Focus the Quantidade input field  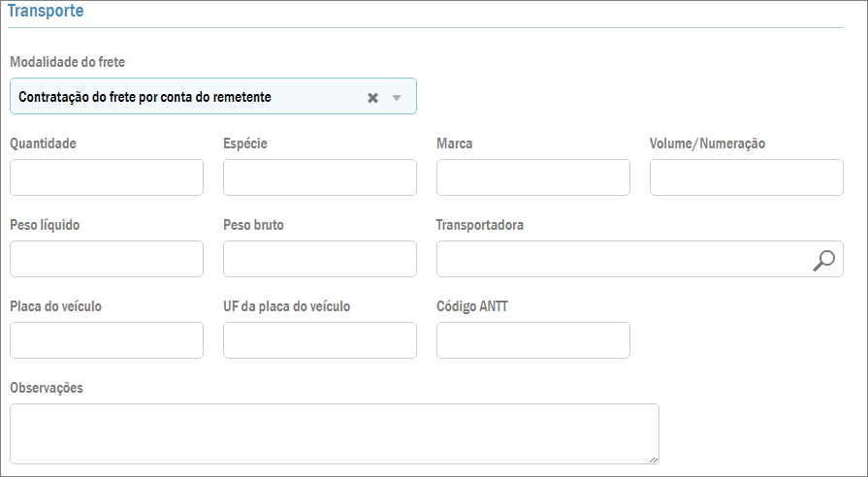tap(107, 177)
